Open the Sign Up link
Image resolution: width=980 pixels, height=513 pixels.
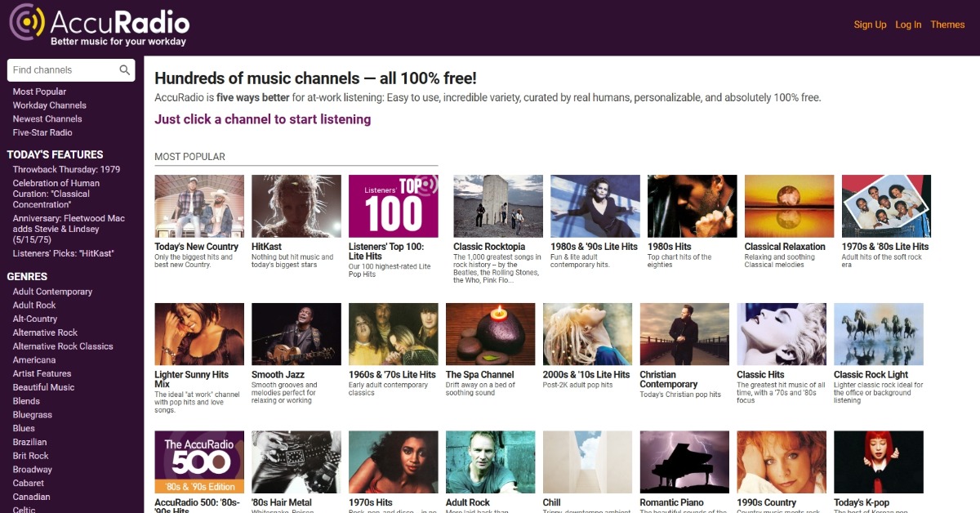(870, 25)
